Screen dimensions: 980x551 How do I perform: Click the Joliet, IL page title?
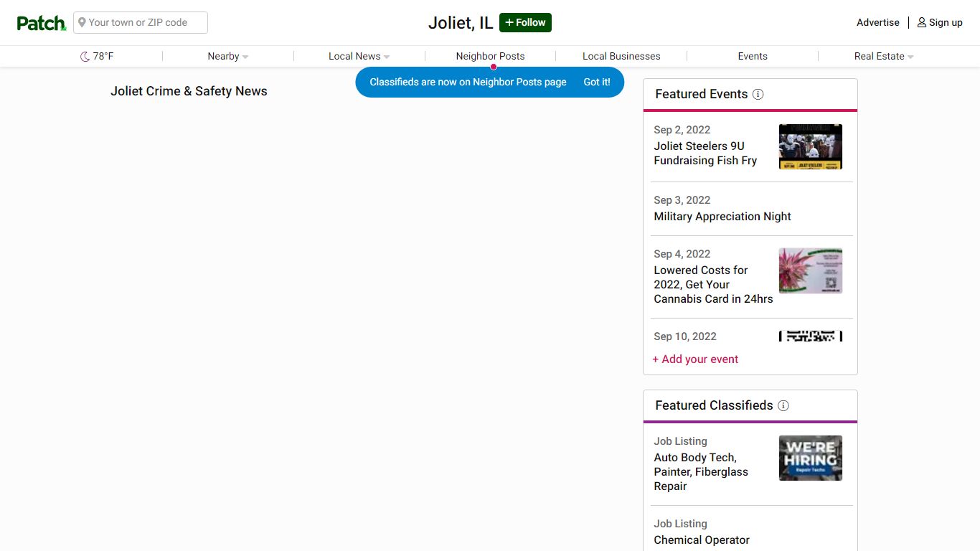(461, 23)
